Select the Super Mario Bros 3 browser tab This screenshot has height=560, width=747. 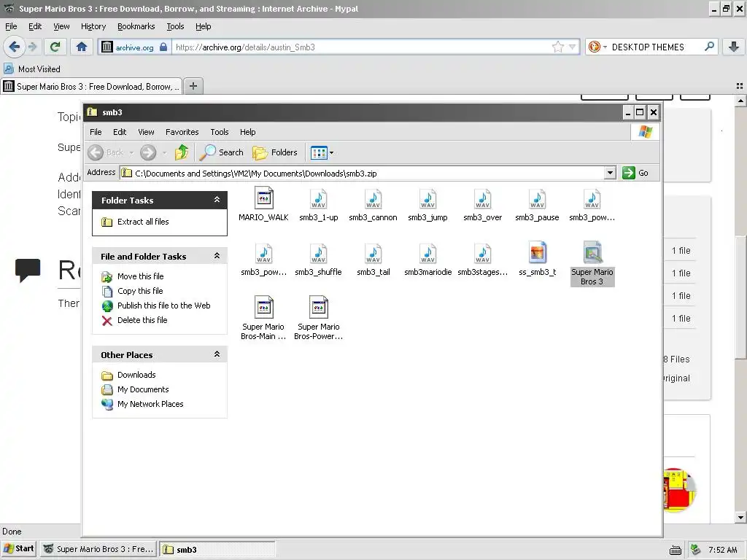(91, 86)
